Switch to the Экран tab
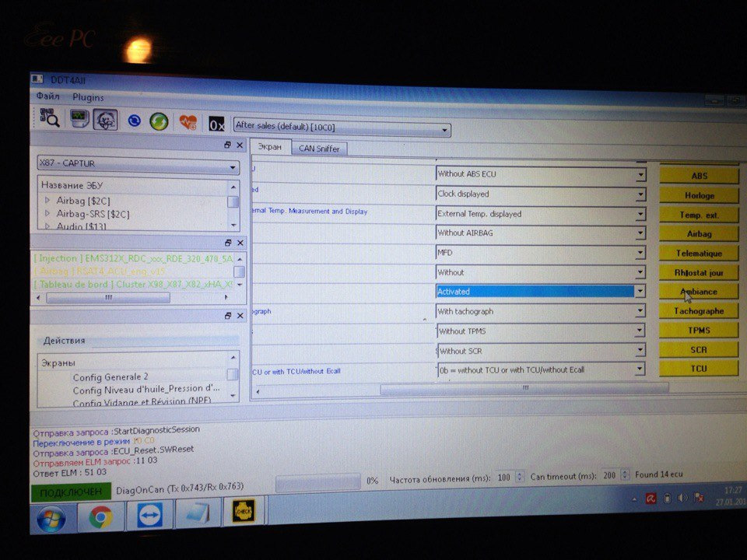Screen dimensions: 747x560 270,147
